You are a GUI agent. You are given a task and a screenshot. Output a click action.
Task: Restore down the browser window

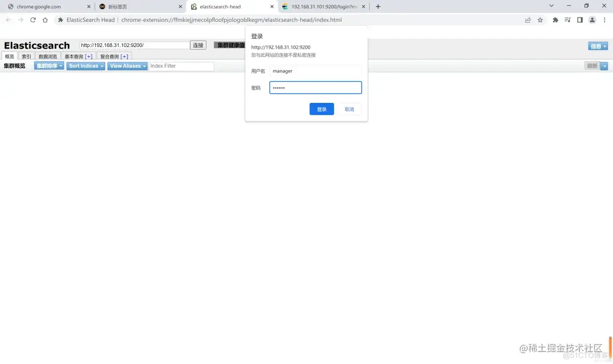587,6
